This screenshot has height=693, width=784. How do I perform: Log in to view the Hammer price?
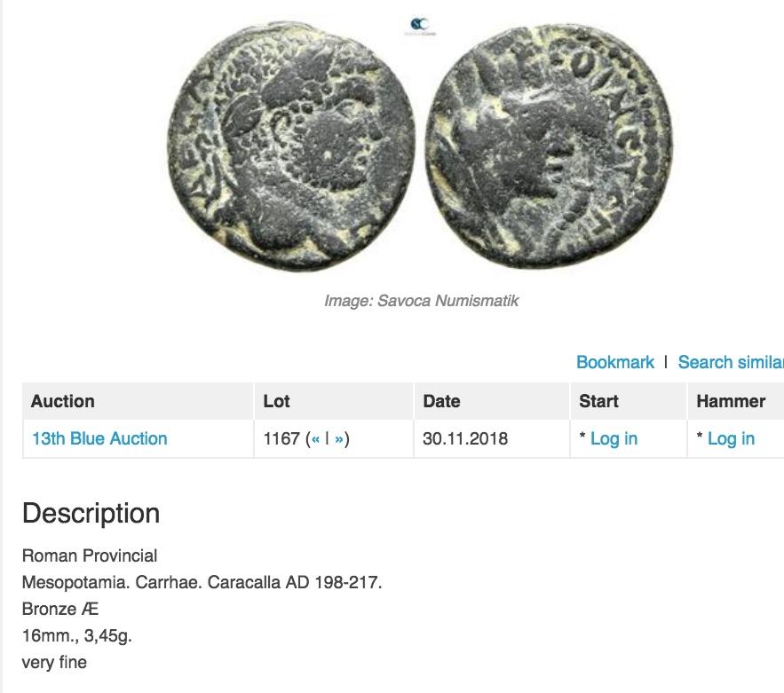tap(731, 439)
